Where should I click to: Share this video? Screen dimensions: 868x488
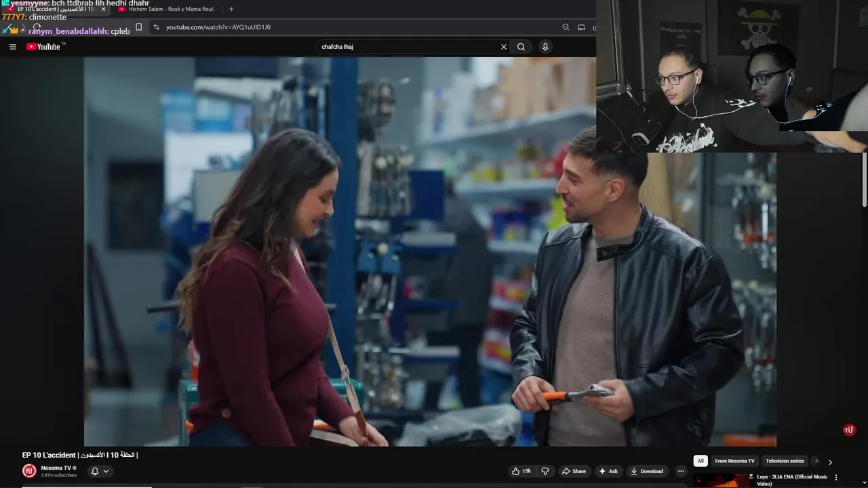(x=573, y=471)
